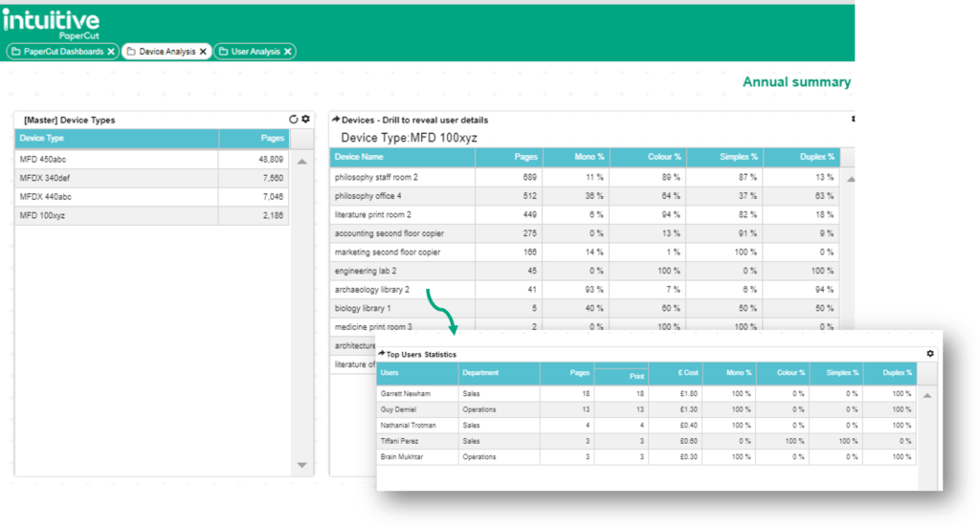This screenshot has width=980, height=528.
Task: Sort Top Users by Print header
Action: pos(621,376)
